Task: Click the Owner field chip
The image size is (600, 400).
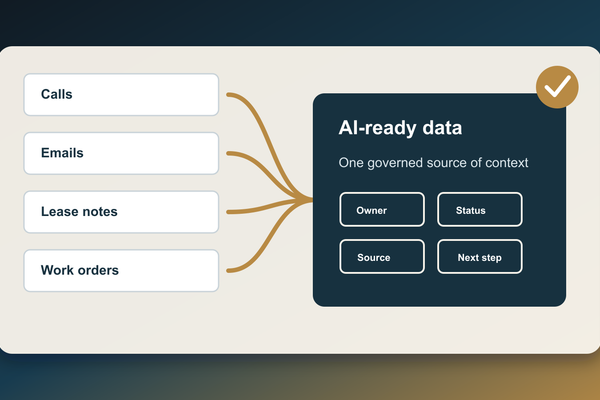Action: [382, 209]
